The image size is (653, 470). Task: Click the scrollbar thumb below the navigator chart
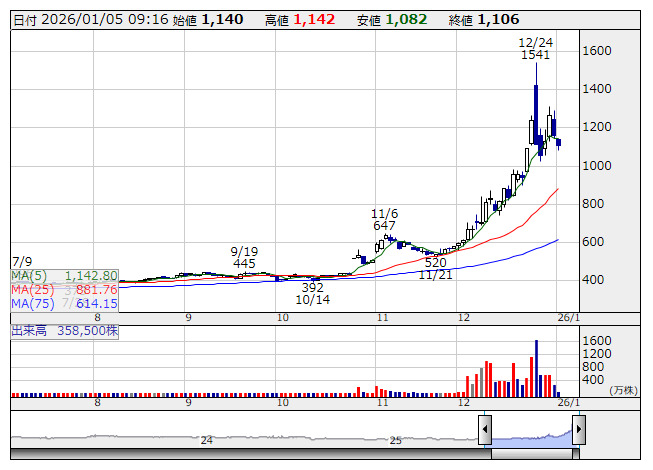[x=532, y=454]
